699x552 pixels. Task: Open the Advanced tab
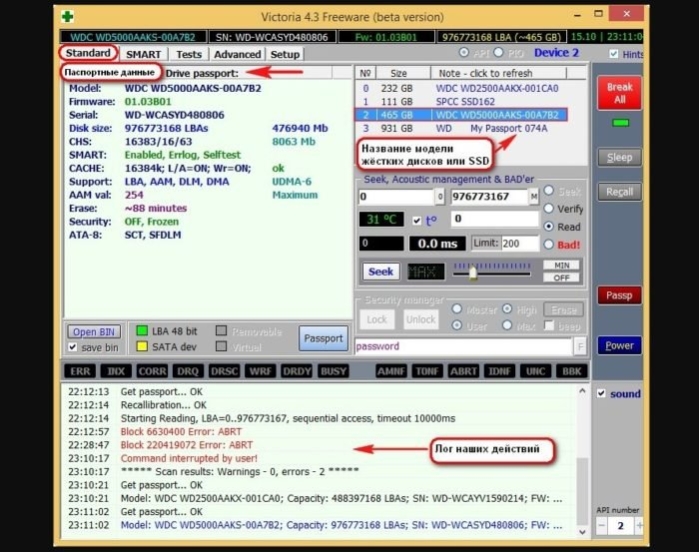tap(237, 54)
